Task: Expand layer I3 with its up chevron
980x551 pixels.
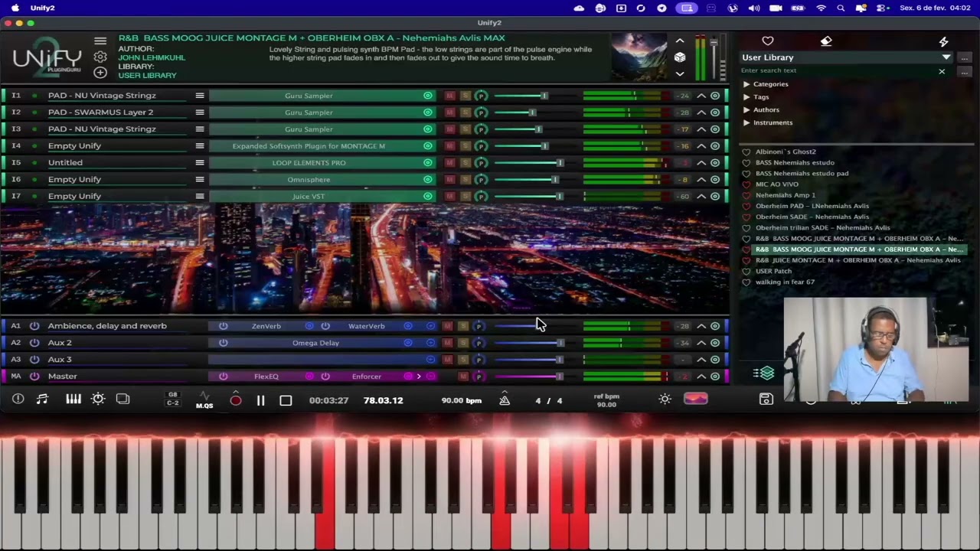Action: [701, 129]
